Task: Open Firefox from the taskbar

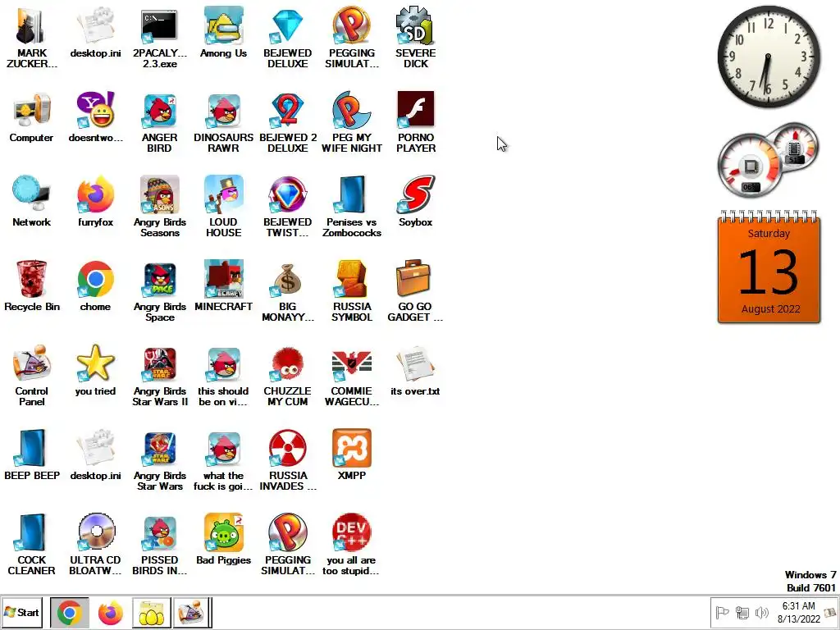Action: 111,612
